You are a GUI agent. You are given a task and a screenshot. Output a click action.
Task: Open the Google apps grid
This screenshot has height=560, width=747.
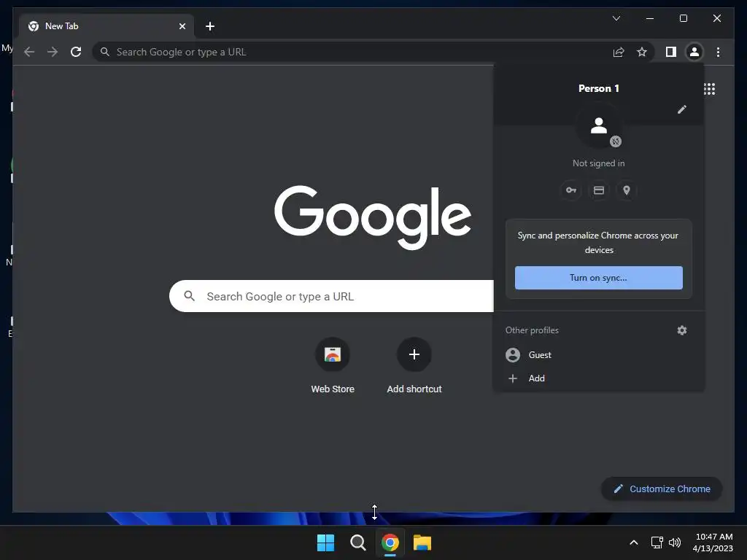pyautogui.click(x=709, y=89)
